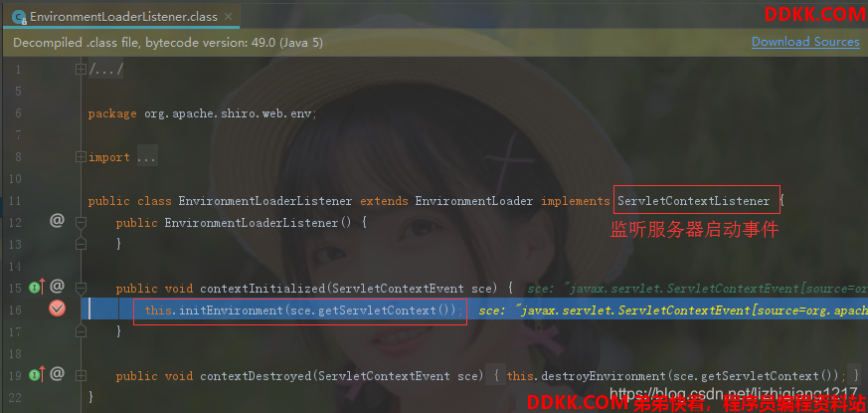Click the initEnvironment method call

pos(231,310)
